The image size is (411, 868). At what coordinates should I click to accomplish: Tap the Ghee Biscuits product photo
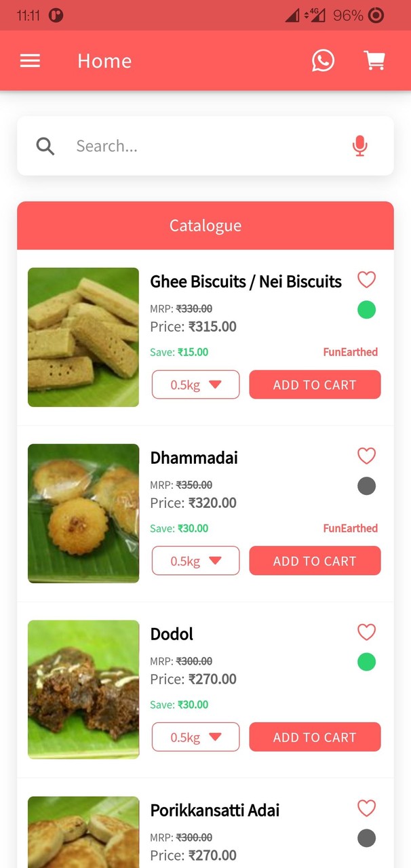[x=83, y=337]
